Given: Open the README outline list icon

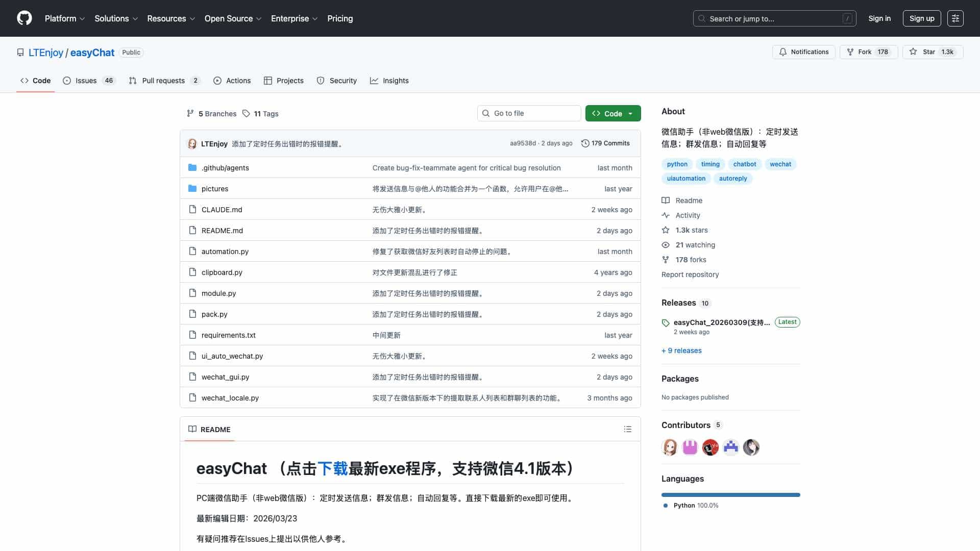Looking at the screenshot, I should [628, 430].
